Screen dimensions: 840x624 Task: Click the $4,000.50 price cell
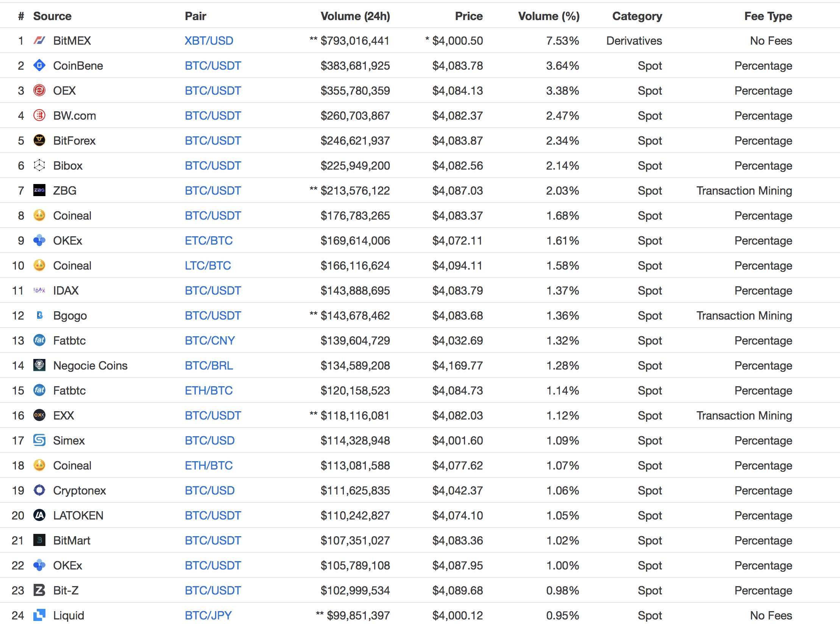point(457,41)
